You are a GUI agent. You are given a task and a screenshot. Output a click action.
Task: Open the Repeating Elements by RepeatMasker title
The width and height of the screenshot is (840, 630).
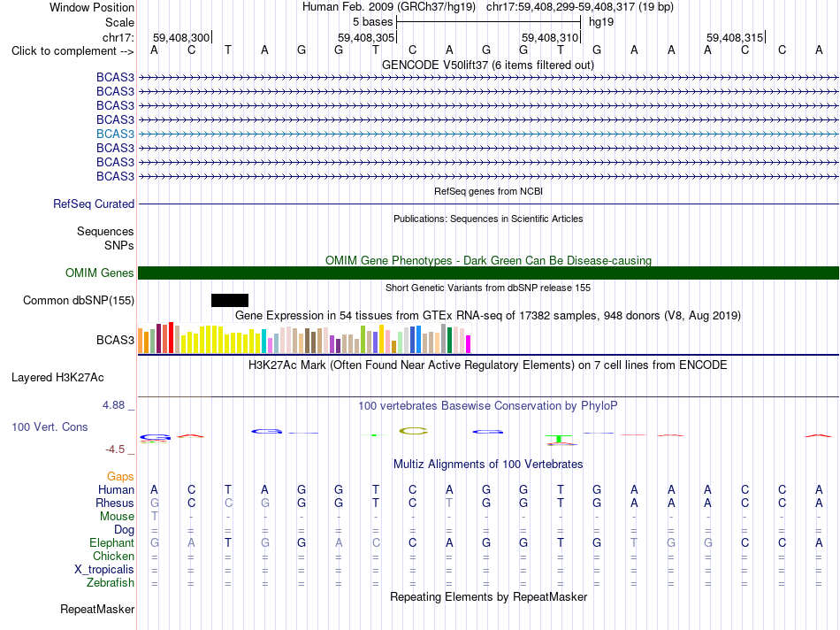coord(488,596)
